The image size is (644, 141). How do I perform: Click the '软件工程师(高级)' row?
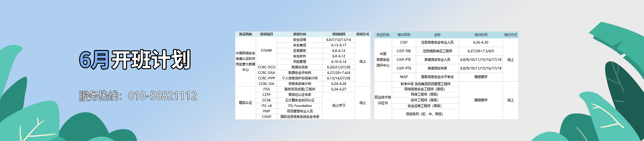[425, 100]
